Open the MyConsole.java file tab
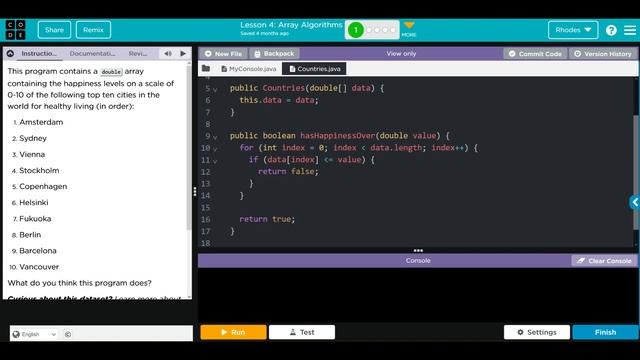 click(x=249, y=69)
